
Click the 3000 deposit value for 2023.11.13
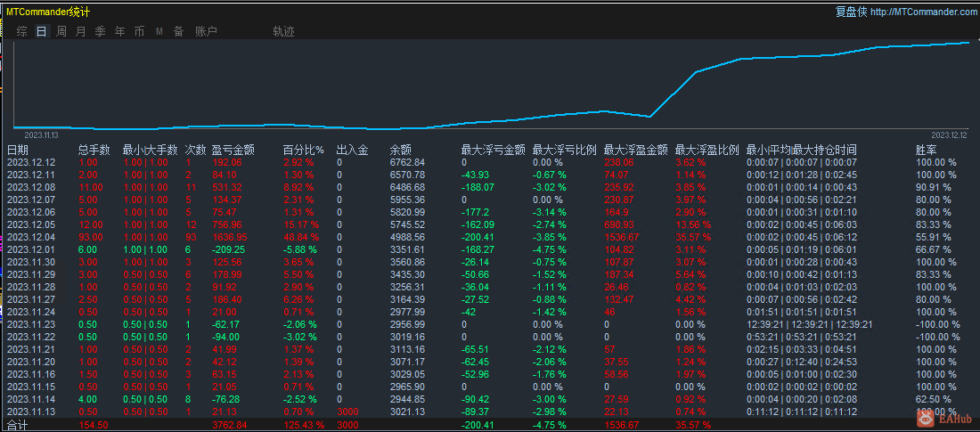coord(347,412)
